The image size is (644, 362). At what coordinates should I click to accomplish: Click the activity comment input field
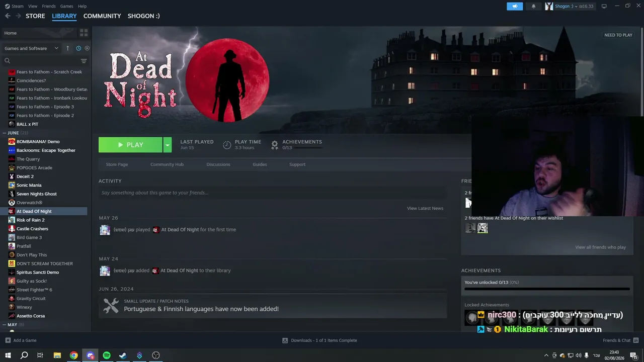273,193
